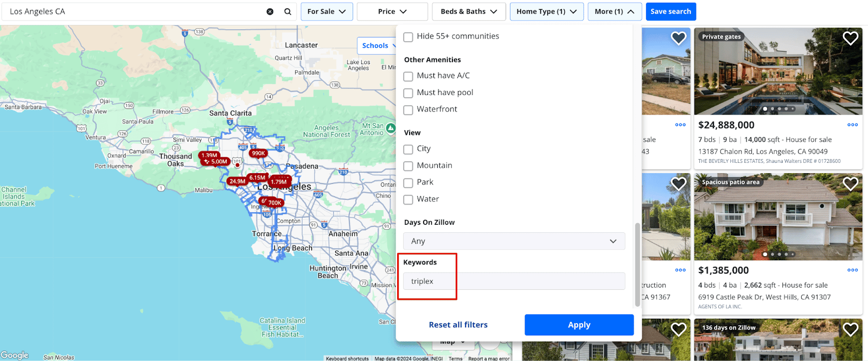Clear the Los Angeles CA search text
Screen dimensions: 868x361
click(270, 11)
